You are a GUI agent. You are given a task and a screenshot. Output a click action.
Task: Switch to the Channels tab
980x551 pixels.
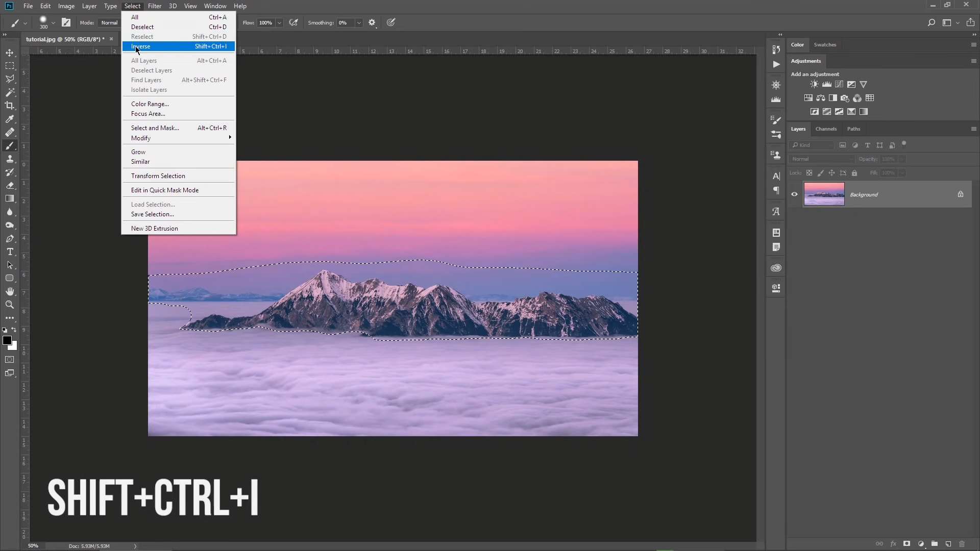click(x=826, y=129)
